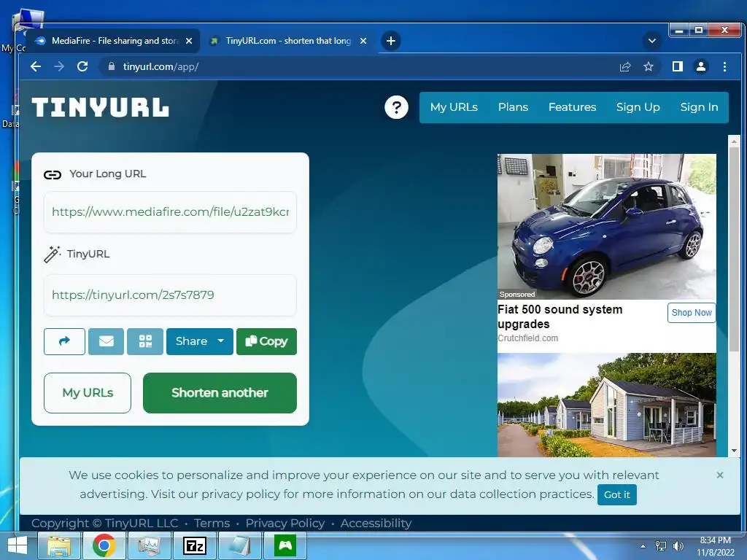This screenshot has width=747, height=560.
Task: Close the MediaFire tab
Action: tap(189, 41)
